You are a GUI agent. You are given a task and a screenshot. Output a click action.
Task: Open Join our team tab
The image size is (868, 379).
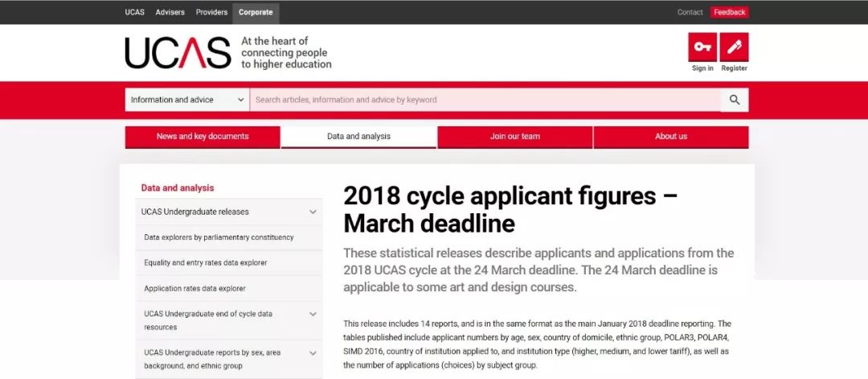pos(515,137)
